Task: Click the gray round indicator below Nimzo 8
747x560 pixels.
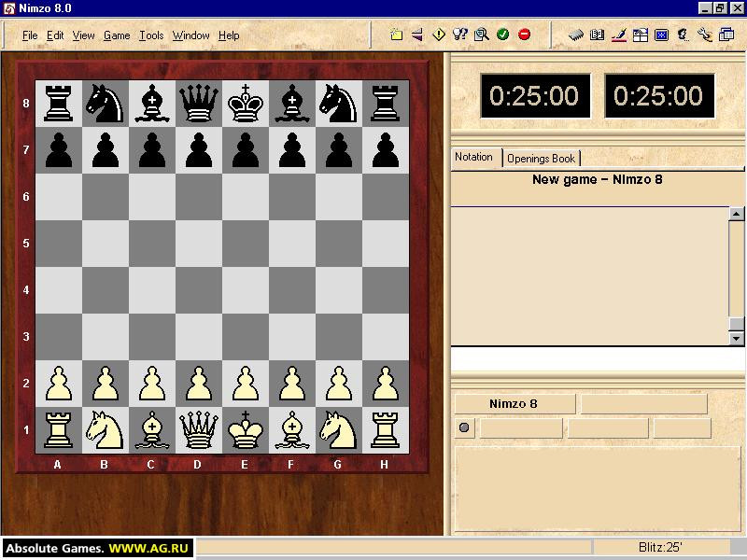Action: pyautogui.click(x=464, y=427)
